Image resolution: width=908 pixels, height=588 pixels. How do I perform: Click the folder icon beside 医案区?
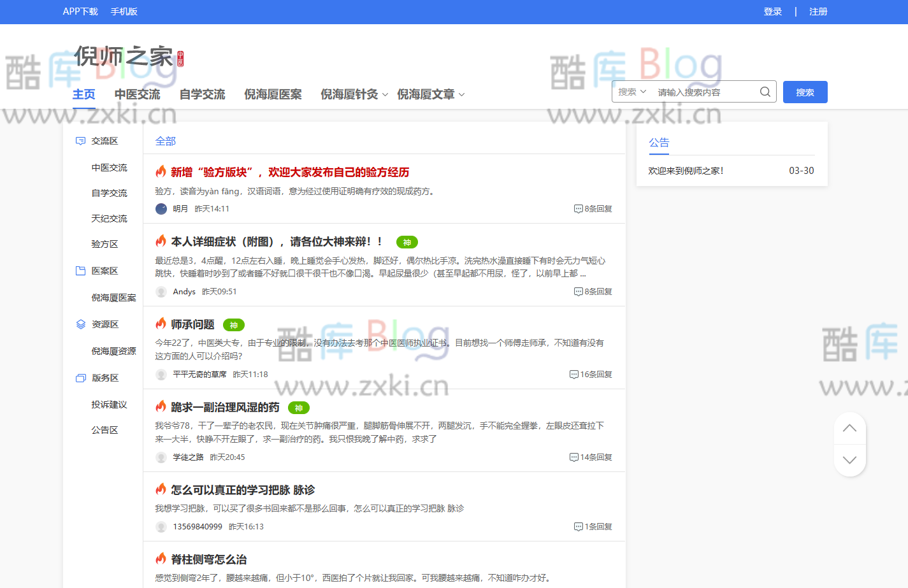(80, 270)
